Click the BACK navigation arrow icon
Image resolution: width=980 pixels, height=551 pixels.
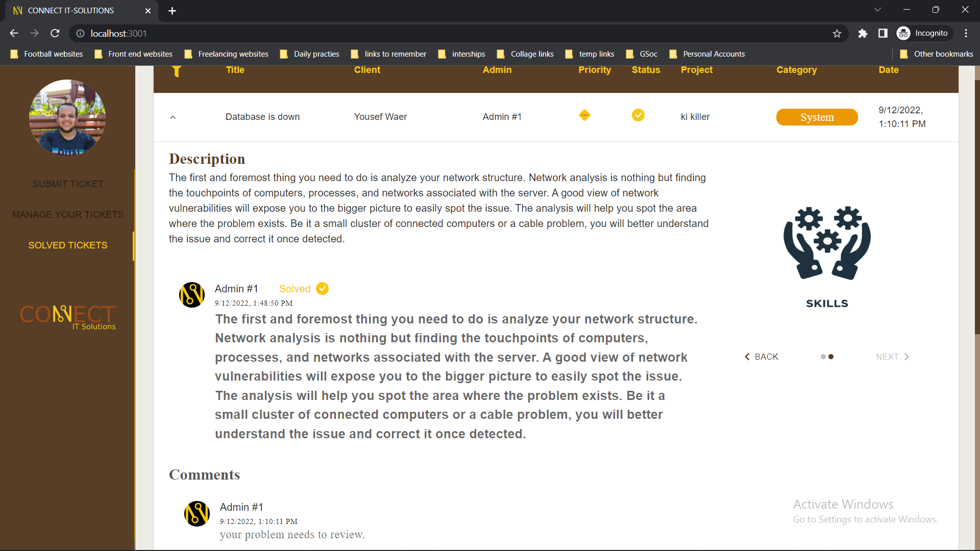pyautogui.click(x=747, y=357)
